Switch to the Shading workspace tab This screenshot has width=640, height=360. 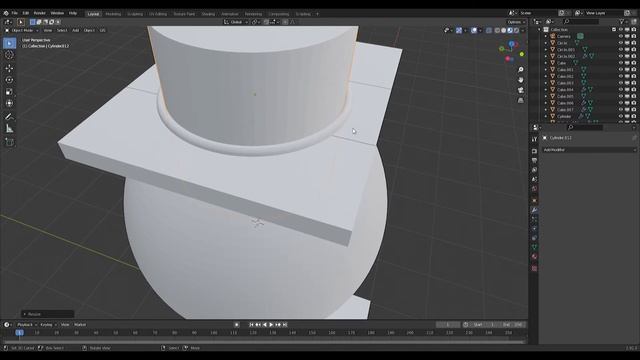(x=208, y=14)
